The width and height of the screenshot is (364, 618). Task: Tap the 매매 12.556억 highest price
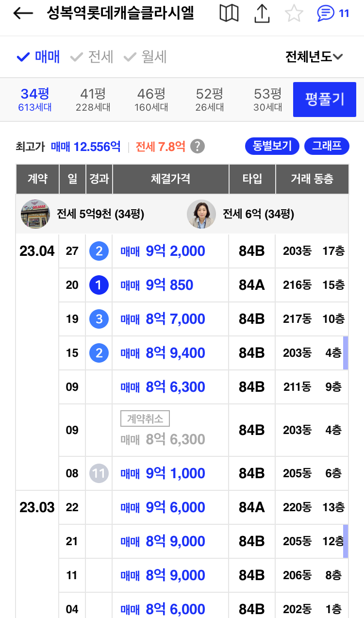coord(85,146)
